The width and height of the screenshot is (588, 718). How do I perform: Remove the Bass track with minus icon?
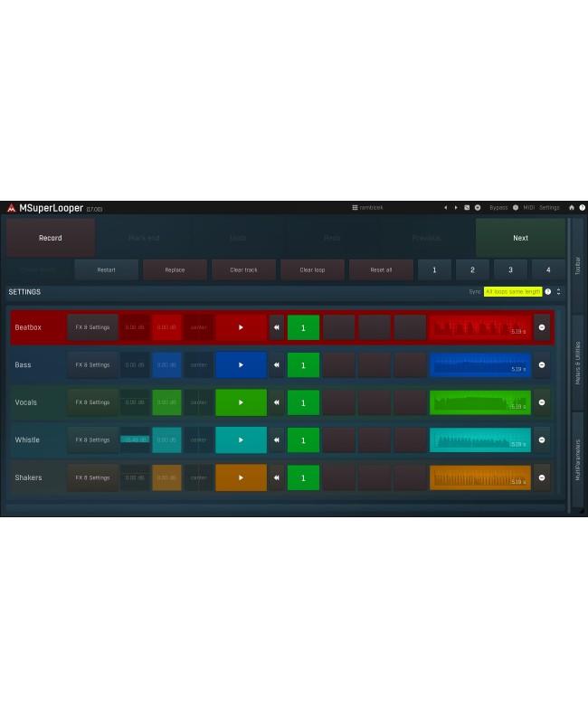542,365
